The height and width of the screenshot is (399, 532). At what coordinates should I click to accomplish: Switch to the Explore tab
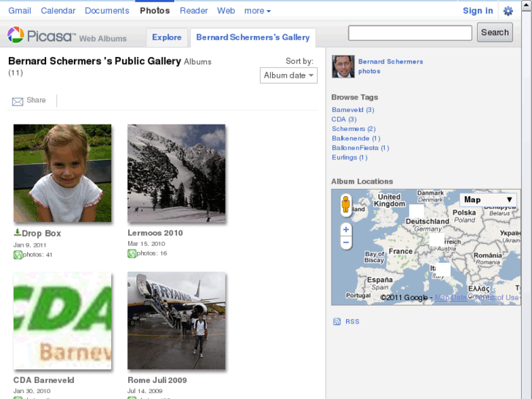[167, 37]
